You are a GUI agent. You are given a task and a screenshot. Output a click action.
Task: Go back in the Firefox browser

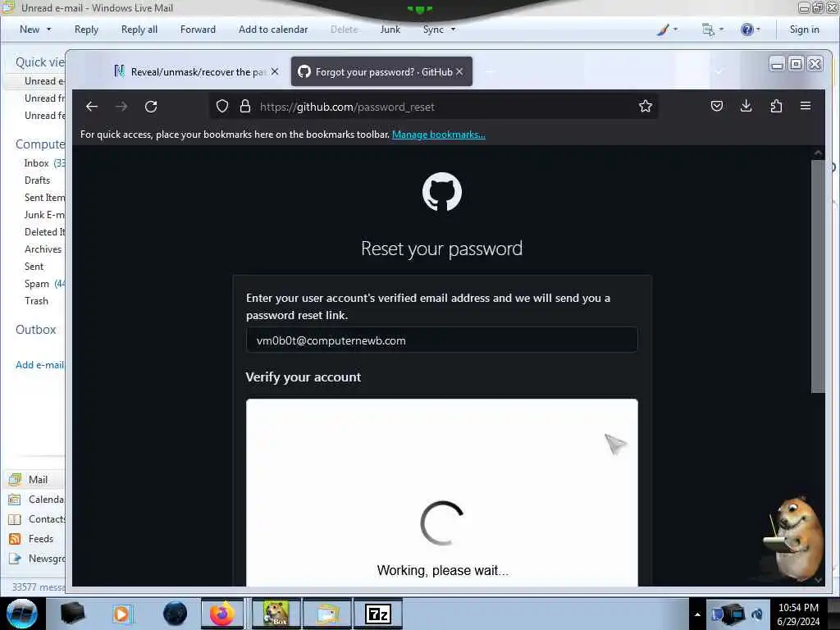[92, 107]
